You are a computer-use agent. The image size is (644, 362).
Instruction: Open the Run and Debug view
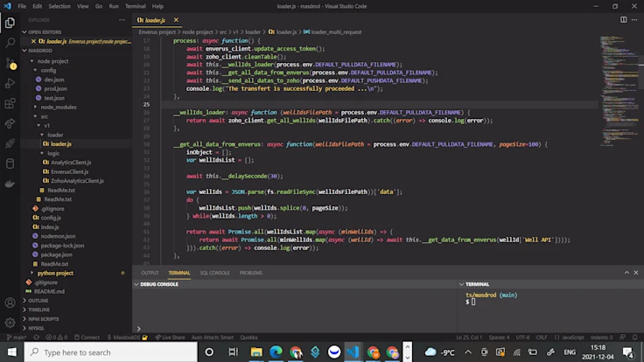(x=10, y=83)
